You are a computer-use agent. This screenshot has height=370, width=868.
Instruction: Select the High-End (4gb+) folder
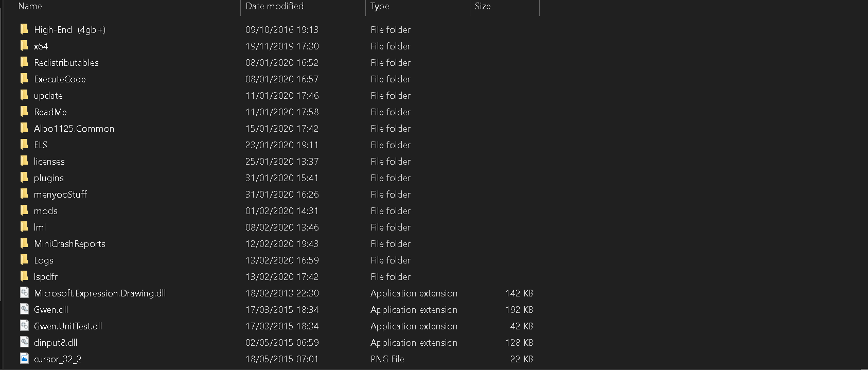[x=69, y=30]
